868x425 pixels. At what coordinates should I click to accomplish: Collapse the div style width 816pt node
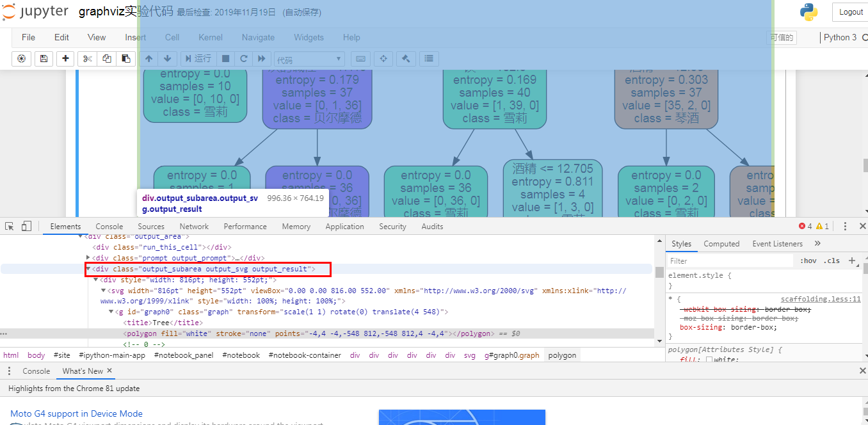pos(96,280)
